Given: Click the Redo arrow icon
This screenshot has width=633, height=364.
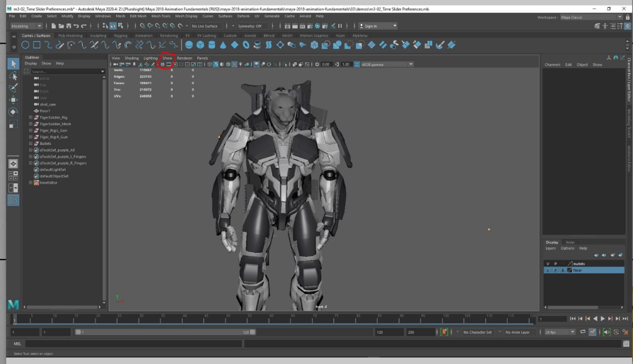Looking at the screenshot, I should 84,26.
